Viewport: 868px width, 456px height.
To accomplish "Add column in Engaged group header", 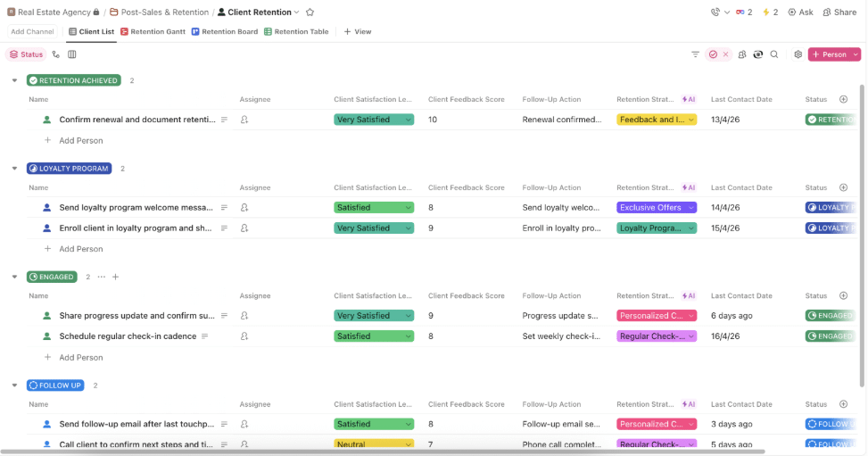I will click(843, 296).
